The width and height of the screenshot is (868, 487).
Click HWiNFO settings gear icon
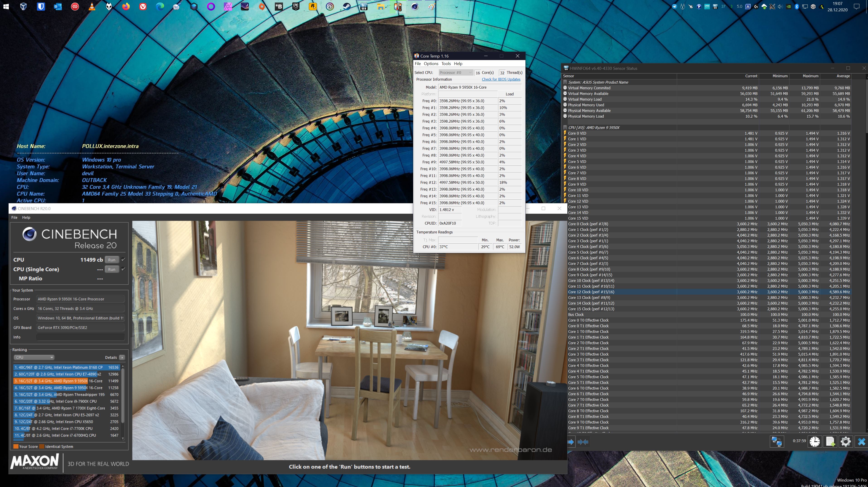(x=845, y=441)
